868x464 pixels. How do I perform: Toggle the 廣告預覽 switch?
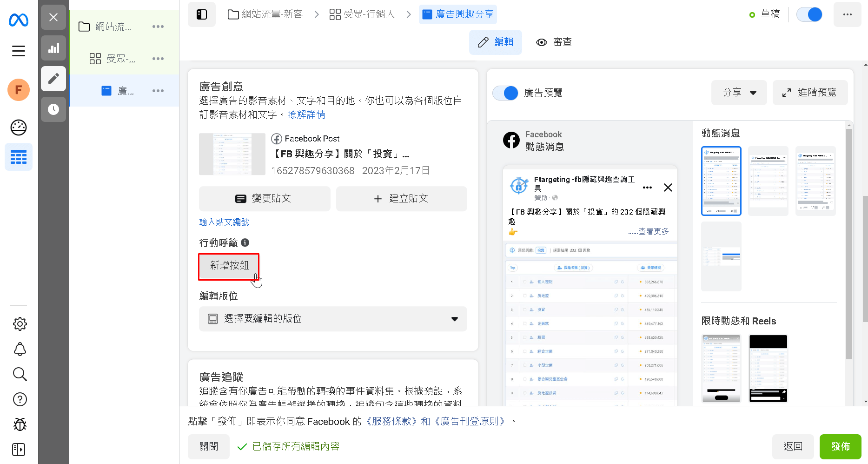pyautogui.click(x=505, y=93)
